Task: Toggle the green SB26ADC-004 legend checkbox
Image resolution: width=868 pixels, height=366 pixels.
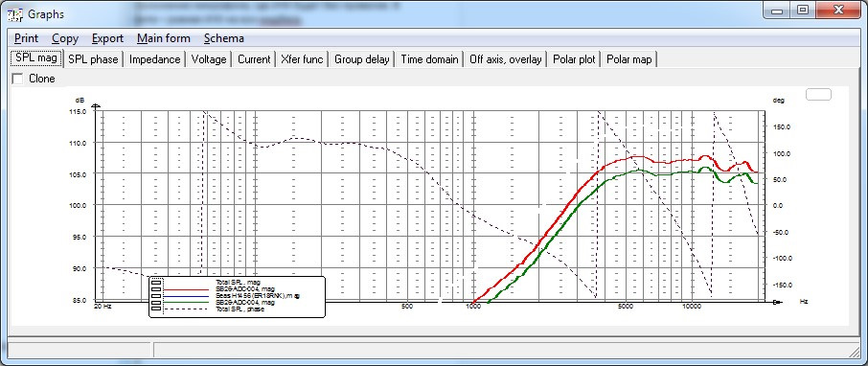Action: (x=156, y=303)
